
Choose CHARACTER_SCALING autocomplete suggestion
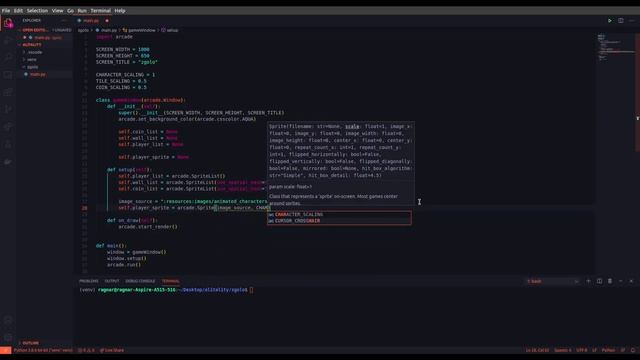pyautogui.click(x=339, y=214)
